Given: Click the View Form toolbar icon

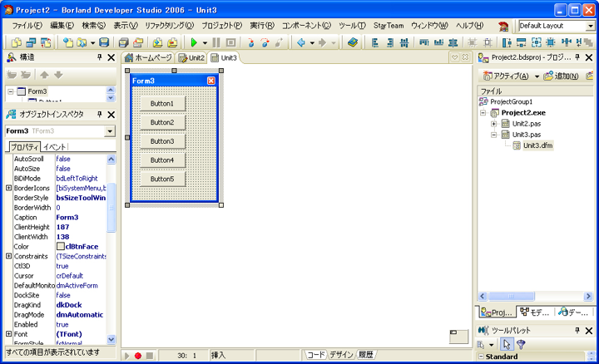Looking at the screenshot, I should 31,42.
